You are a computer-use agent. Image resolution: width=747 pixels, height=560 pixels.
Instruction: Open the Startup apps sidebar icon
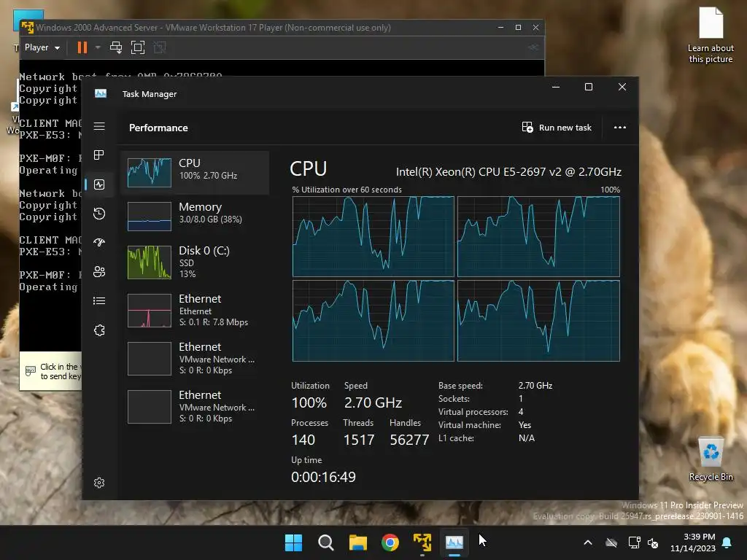coord(99,242)
